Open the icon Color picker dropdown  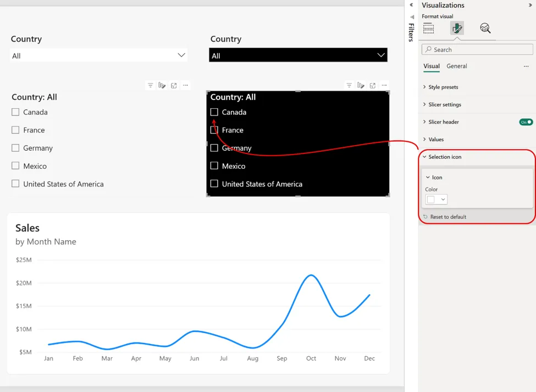[436, 200]
